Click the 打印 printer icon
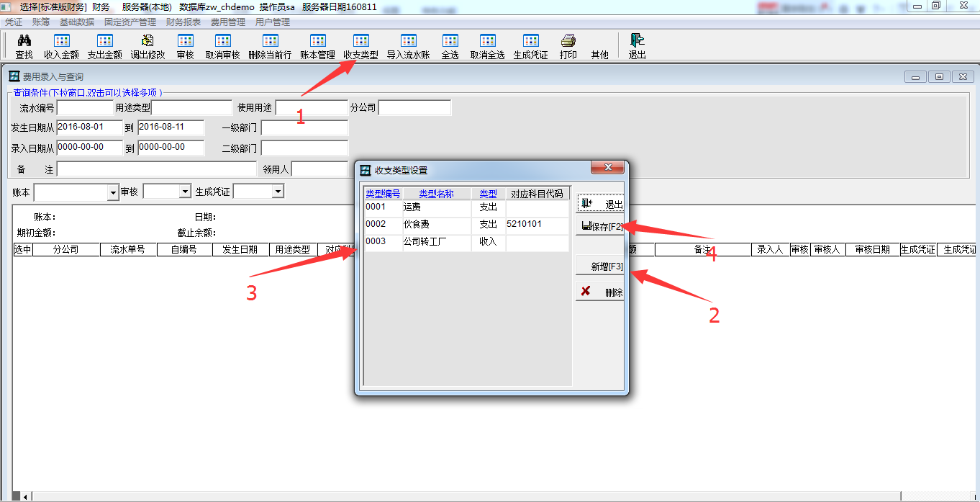The height and width of the screenshot is (502, 980). tap(568, 41)
